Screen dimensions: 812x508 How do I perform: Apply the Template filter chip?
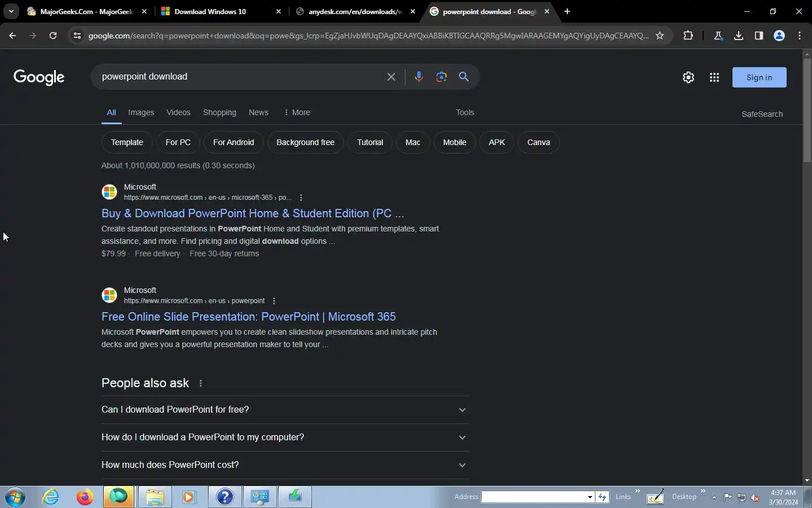click(x=127, y=142)
